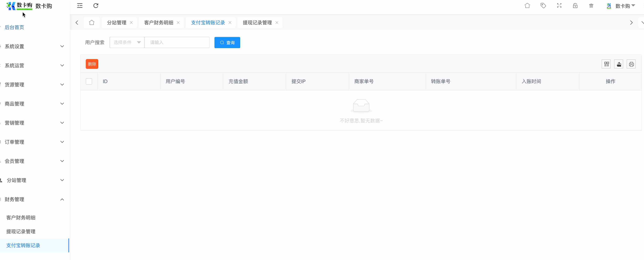Click the print table icon

point(631,64)
